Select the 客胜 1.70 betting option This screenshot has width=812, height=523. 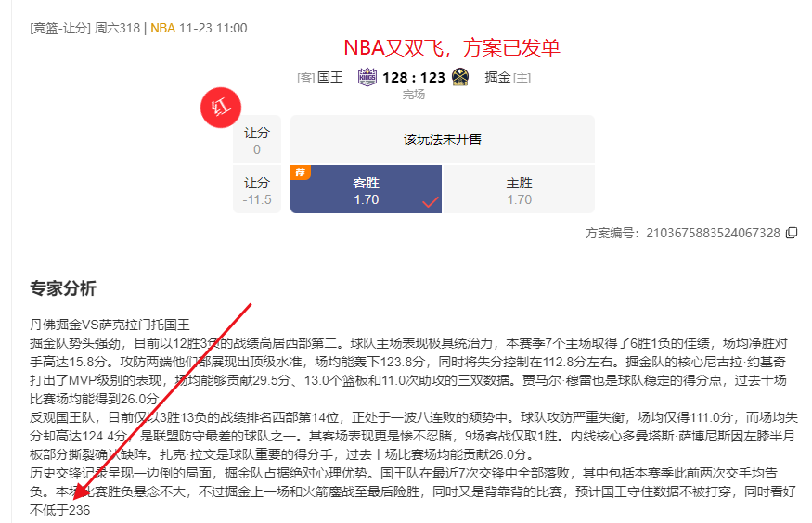click(366, 190)
